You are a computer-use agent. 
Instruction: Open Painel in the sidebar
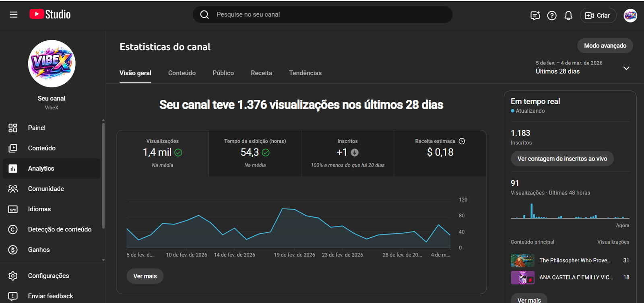point(52,128)
